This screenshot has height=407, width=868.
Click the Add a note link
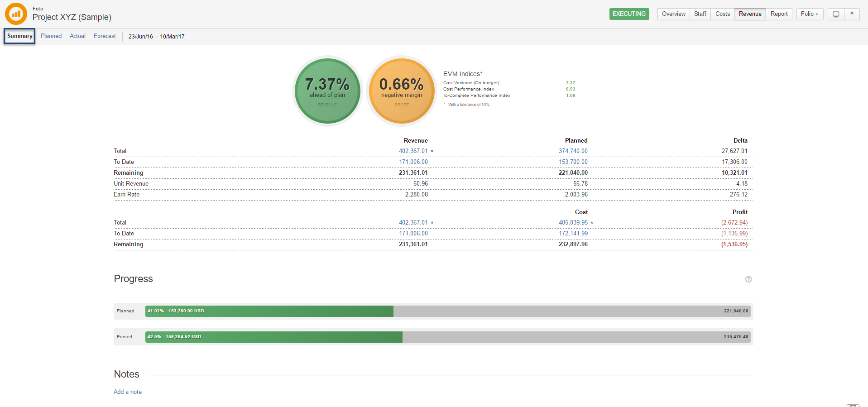pyautogui.click(x=128, y=392)
